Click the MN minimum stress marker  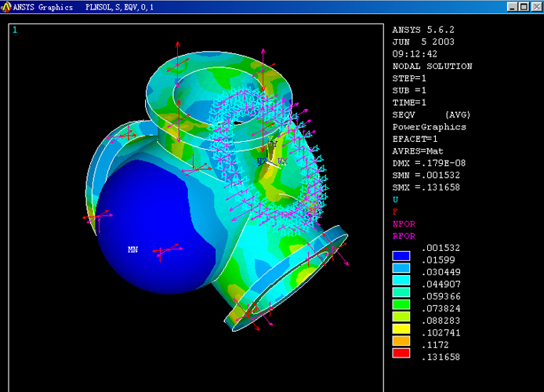coord(132,249)
